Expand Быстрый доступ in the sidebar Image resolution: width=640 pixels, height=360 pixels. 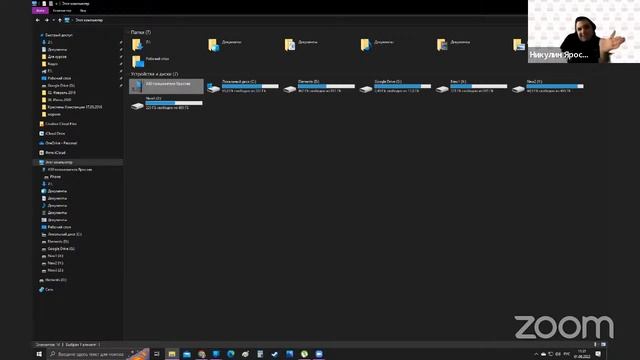pos(58,35)
